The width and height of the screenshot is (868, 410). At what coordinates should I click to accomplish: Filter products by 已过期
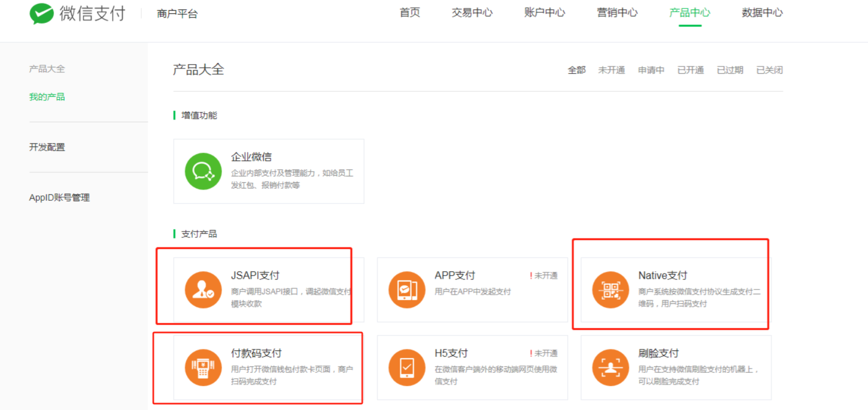pyautogui.click(x=730, y=70)
